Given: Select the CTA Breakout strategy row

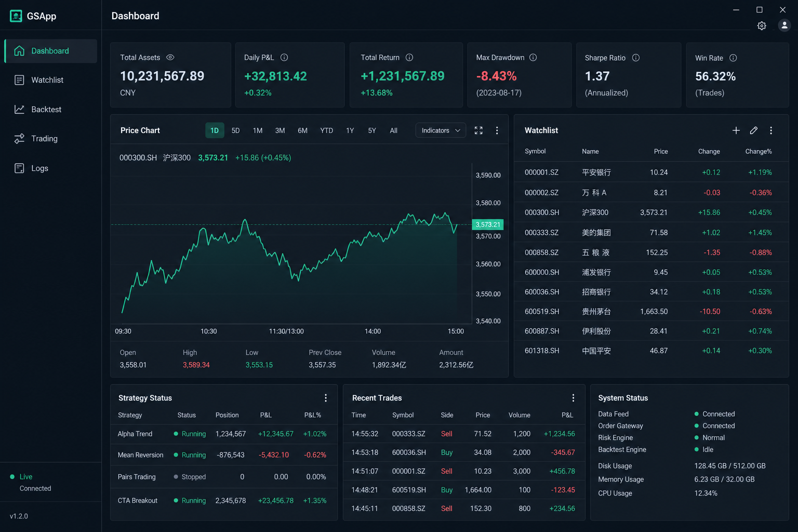Looking at the screenshot, I should [224, 501].
